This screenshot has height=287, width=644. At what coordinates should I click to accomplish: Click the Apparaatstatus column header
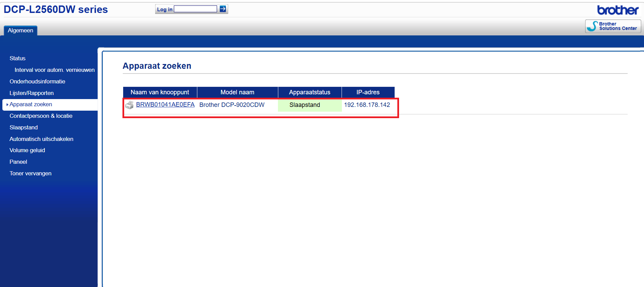coord(310,92)
